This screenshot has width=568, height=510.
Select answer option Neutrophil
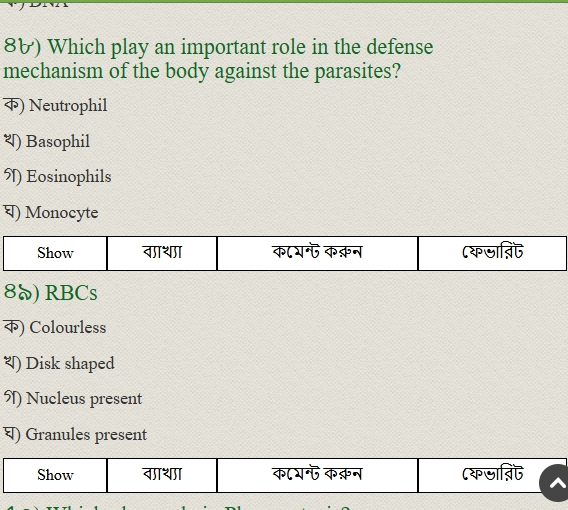(55, 105)
